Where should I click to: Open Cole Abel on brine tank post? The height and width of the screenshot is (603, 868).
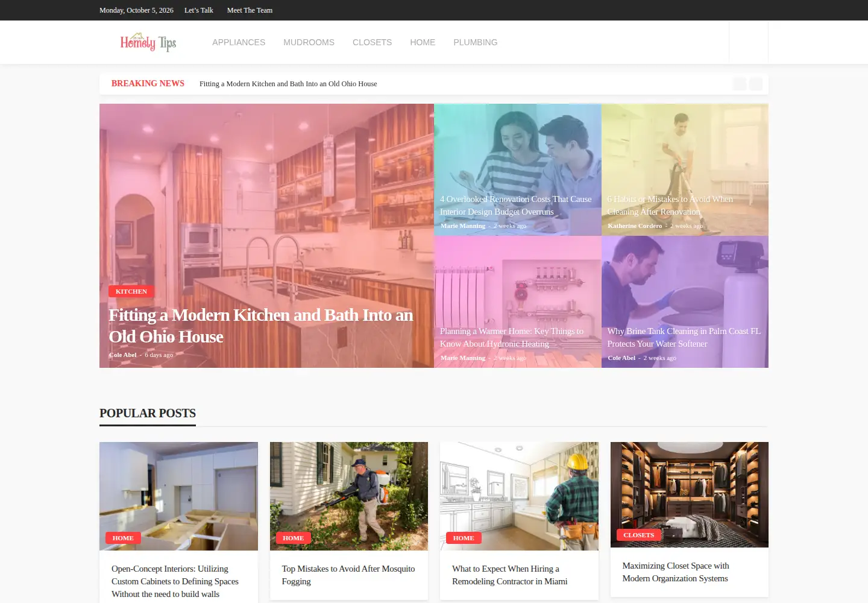click(621, 358)
